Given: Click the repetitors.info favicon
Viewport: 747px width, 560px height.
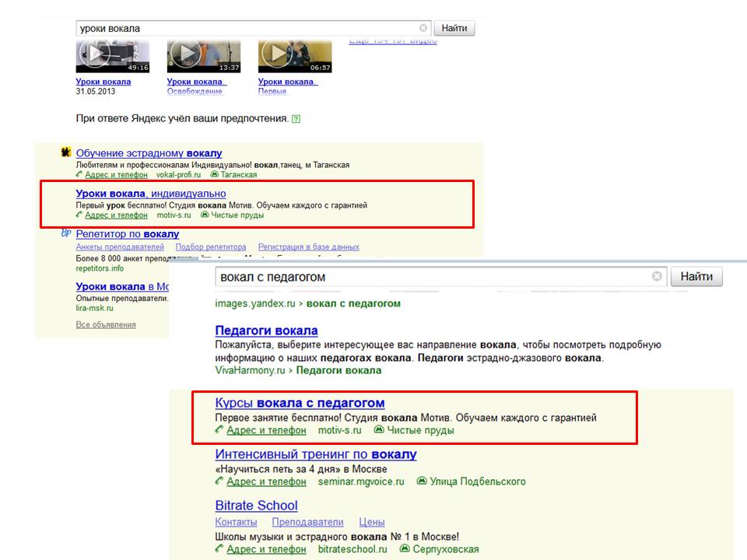Looking at the screenshot, I should pos(65,233).
